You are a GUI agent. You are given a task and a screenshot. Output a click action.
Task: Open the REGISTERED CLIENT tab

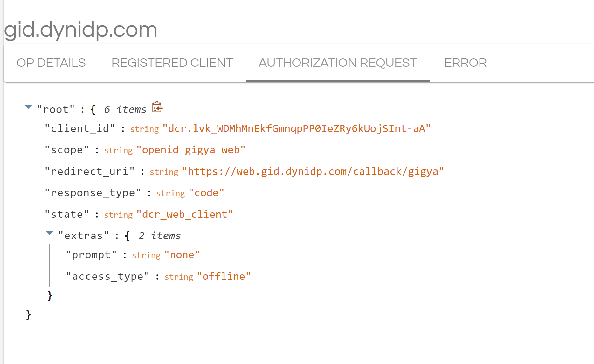(172, 63)
